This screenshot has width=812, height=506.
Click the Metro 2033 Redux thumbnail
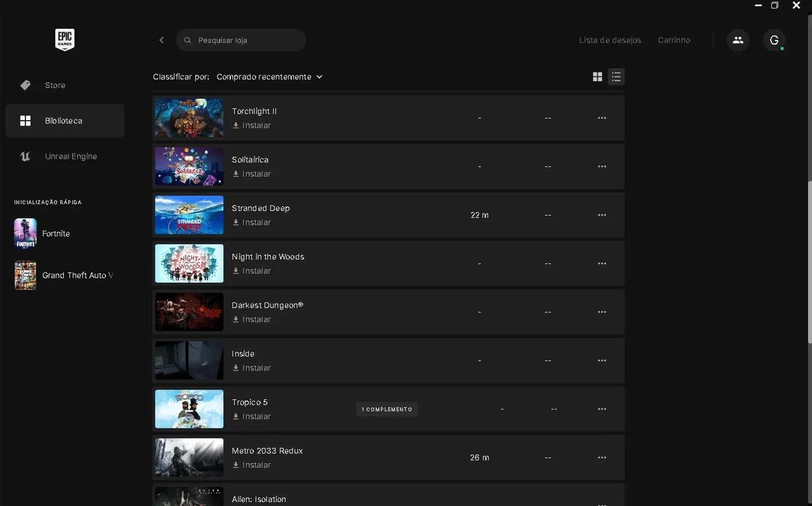tap(189, 457)
